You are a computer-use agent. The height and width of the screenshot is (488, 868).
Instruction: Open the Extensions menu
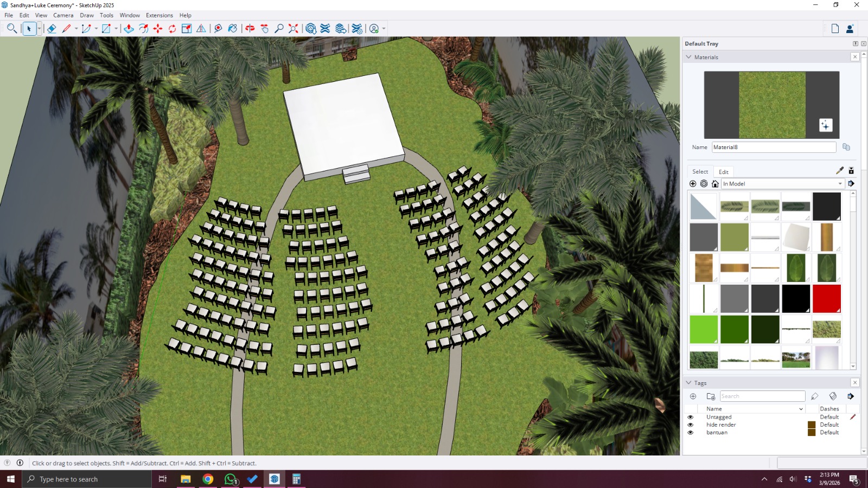(x=159, y=15)
